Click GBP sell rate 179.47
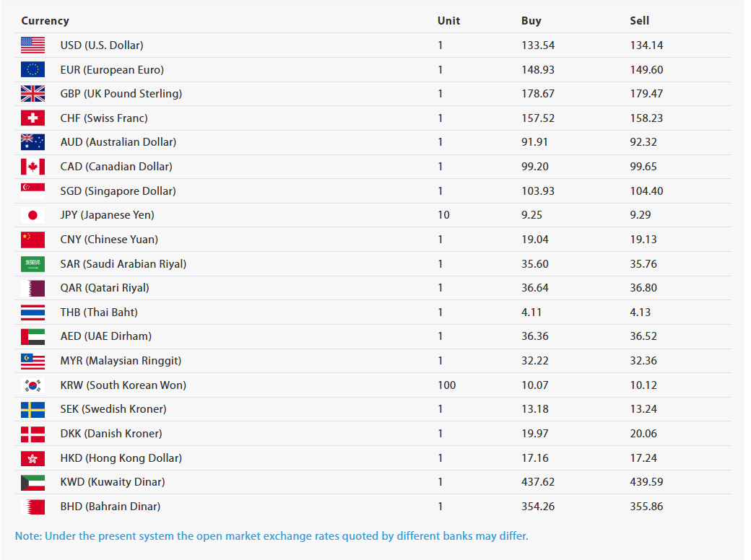 click(x=646, y=94)
